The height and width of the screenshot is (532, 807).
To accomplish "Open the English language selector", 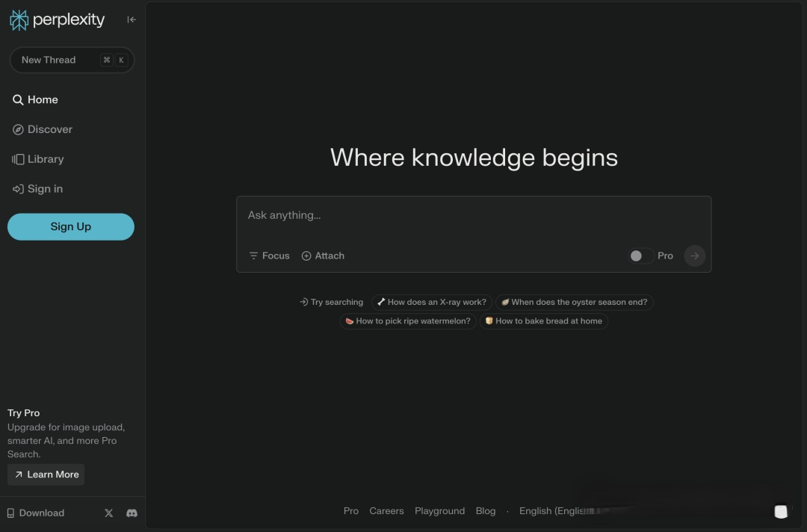I will coord(556,511).
